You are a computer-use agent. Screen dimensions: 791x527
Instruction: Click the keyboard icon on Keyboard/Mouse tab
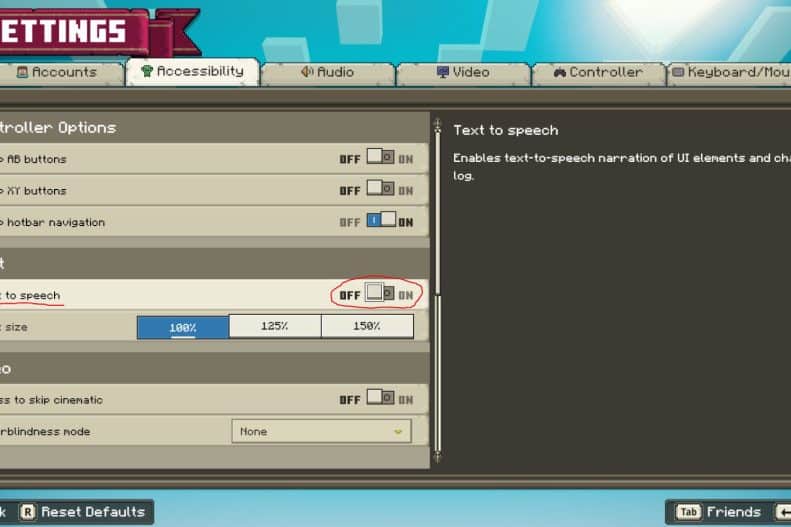tap(678, 72)
